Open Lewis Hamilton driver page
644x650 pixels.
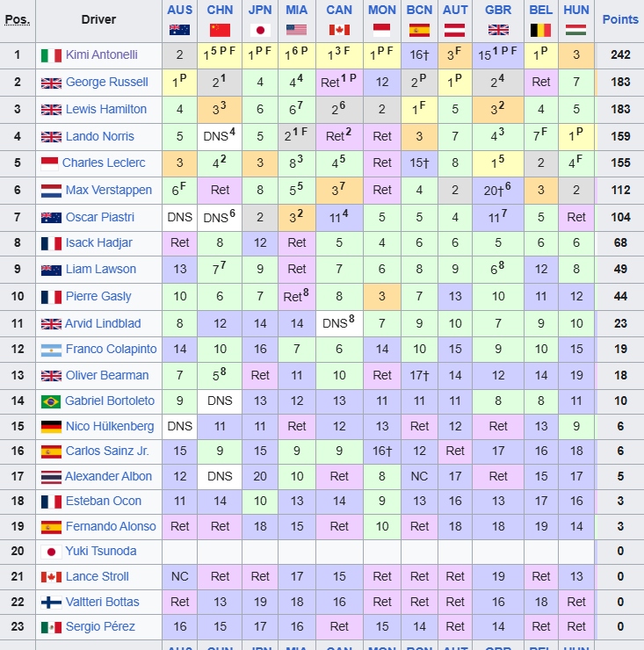(106, 109)
